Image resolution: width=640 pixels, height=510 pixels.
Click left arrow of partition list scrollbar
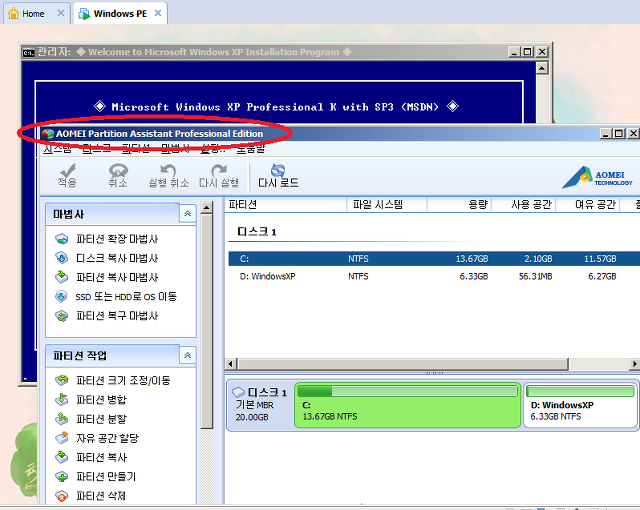click(x=231, y=364)
